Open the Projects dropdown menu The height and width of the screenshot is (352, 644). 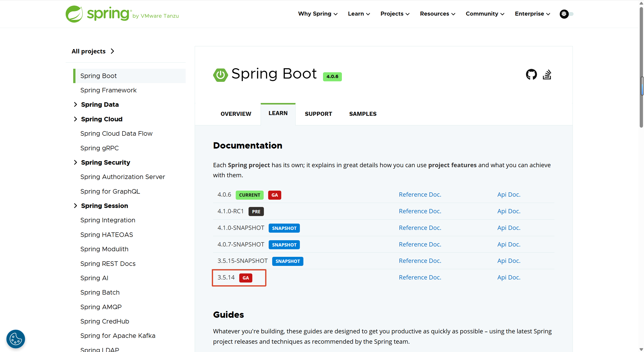click(x=395, y=14)
